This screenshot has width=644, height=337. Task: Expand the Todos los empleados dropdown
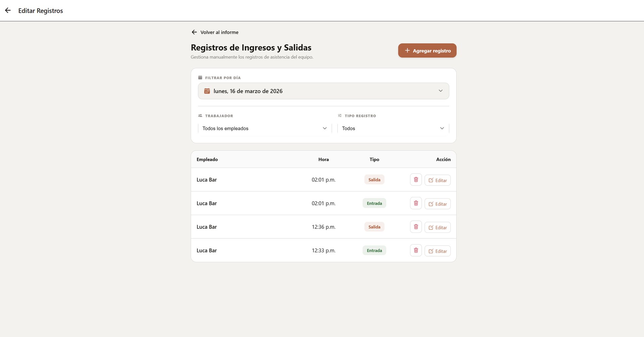coord(324,128)
